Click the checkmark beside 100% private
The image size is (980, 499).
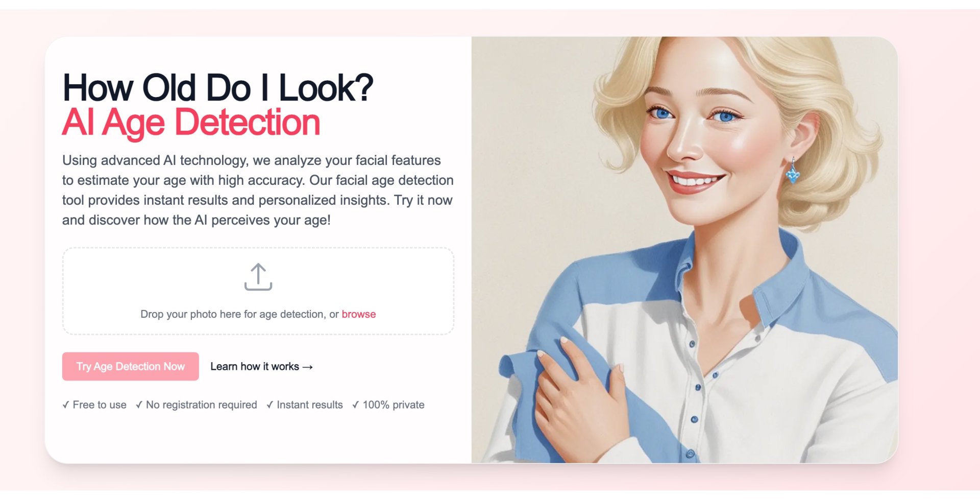(355, 405)
